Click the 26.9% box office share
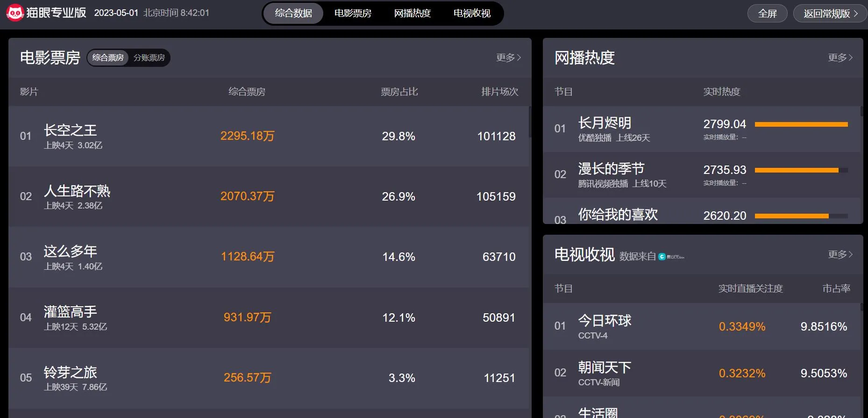This screenshot has height=418, width=868. pyautogui.click(x=398, y=196)
